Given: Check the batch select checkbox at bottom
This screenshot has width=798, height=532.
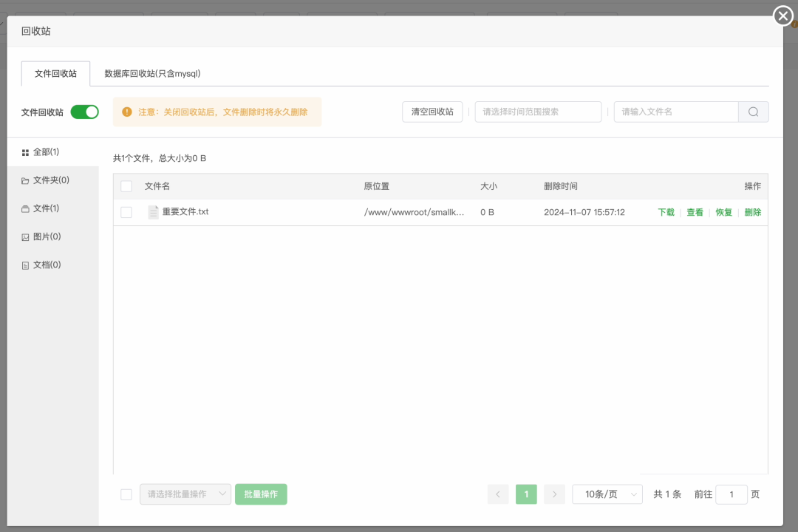Looking at the screenshot, I should (126, 494).
